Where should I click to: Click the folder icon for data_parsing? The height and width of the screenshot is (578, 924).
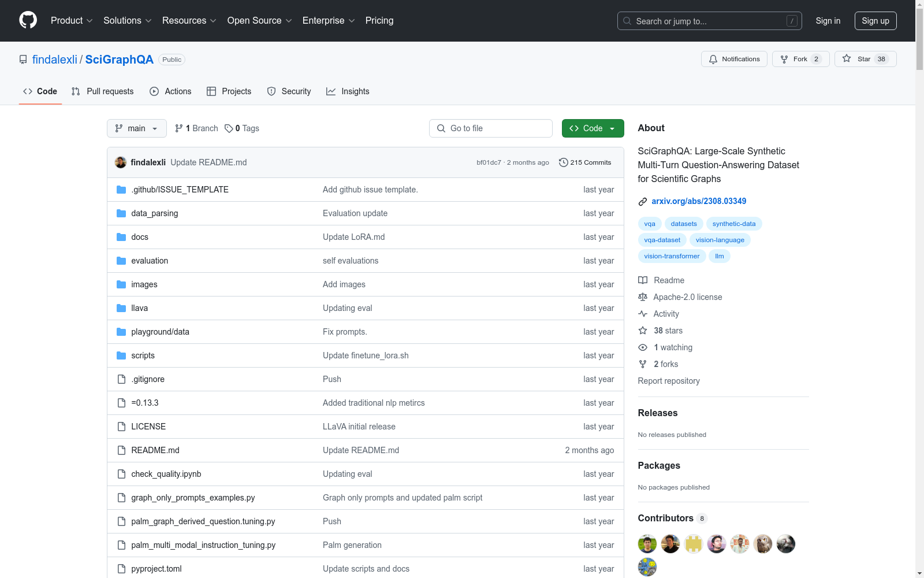pyautogui.click(x=121, y=213)
